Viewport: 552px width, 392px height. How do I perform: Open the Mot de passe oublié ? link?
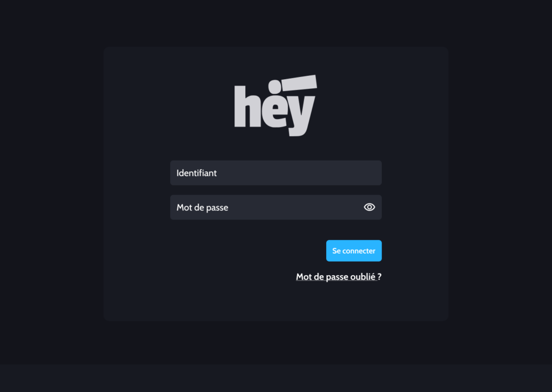[x=339, y=277]
